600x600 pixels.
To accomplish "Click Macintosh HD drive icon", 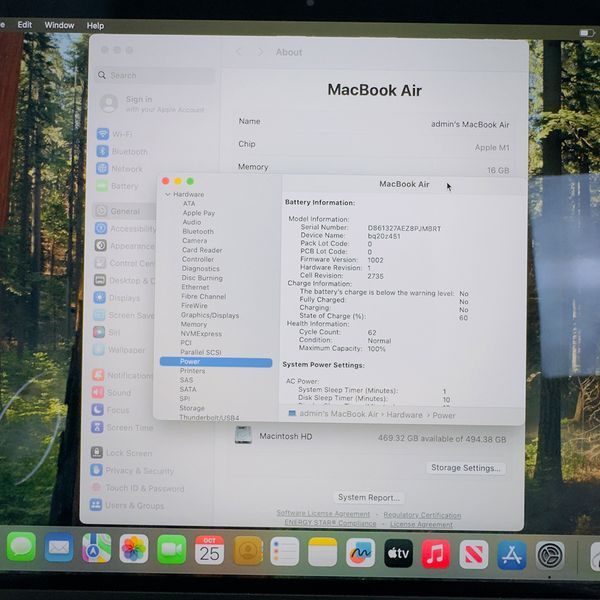I will pos(243,435).
